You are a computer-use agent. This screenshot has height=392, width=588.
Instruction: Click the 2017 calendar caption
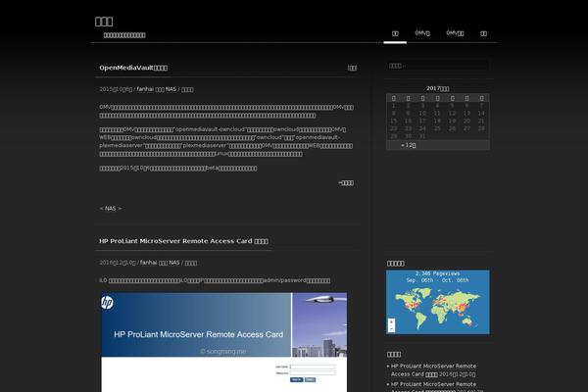438,88
